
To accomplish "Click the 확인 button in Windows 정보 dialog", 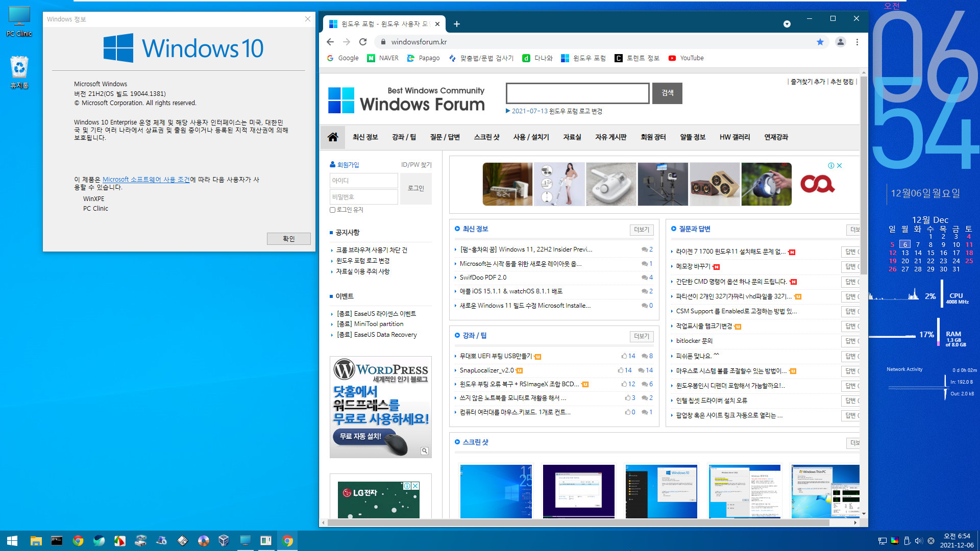I will tap(289, 239).
